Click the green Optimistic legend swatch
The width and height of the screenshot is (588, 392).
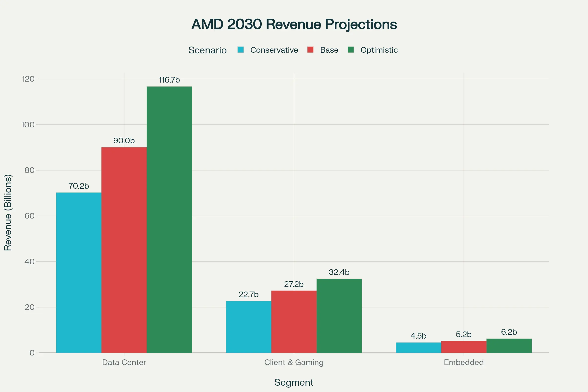tap(353, 50)
